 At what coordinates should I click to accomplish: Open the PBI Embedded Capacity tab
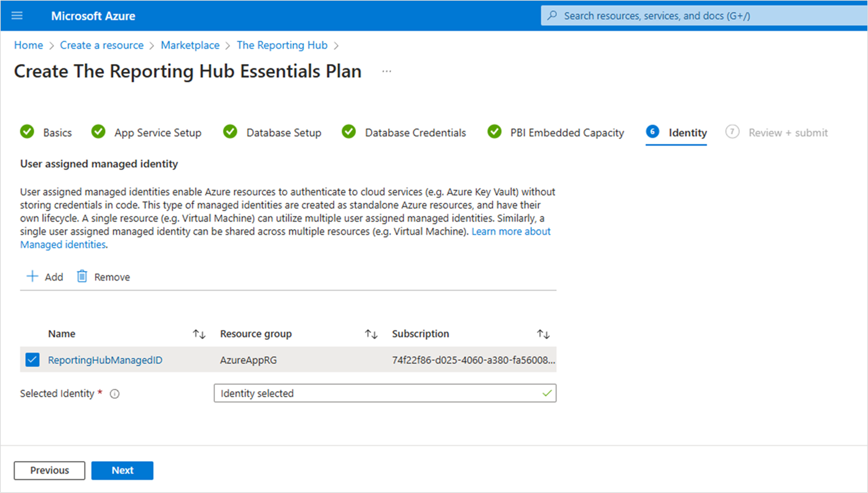pyautogui.click(x=567, y=133)
